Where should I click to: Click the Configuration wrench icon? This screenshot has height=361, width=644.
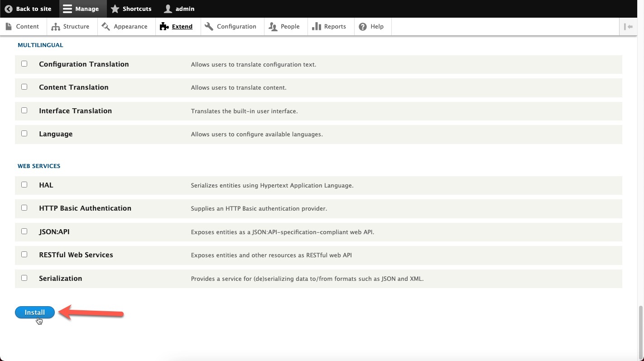(209, 26)
